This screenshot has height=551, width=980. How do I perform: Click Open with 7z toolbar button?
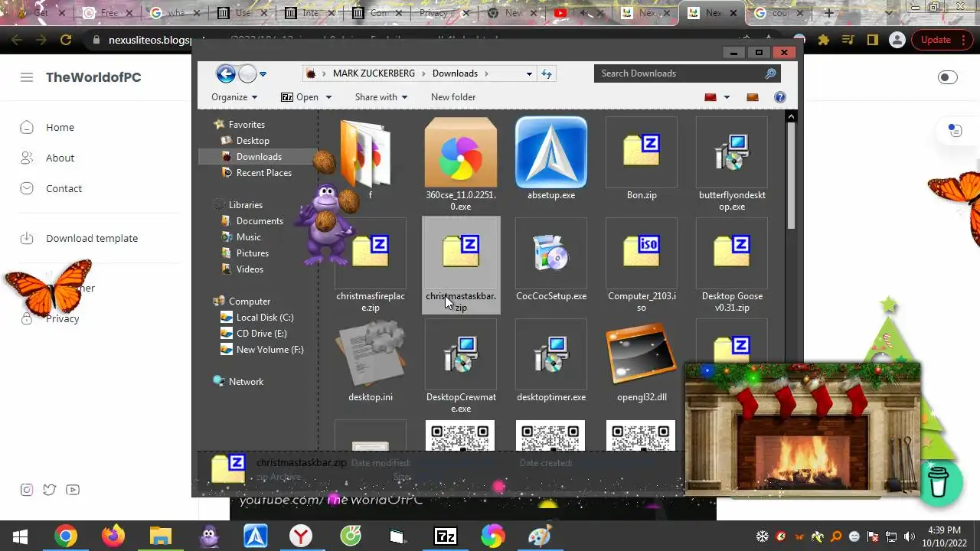[x=299, y=97]
